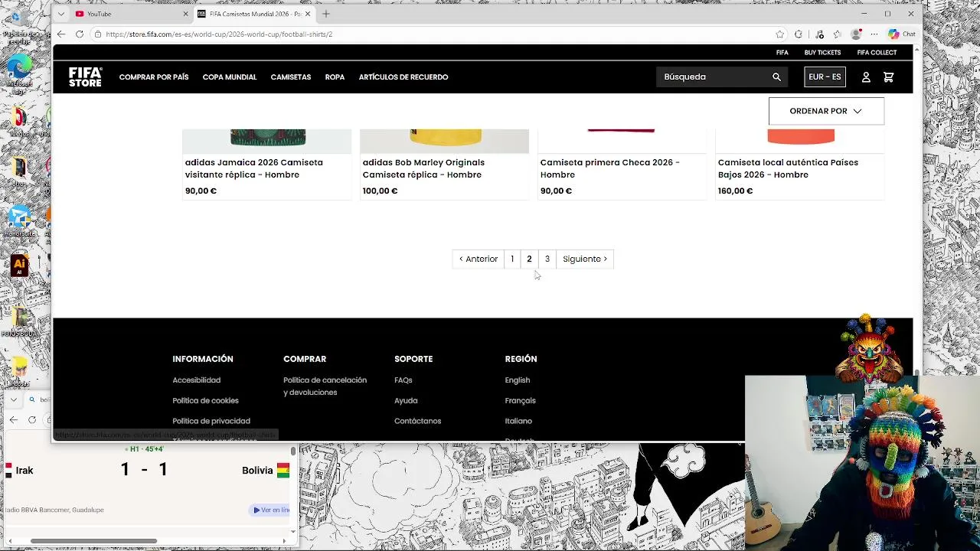Click FIFA COLLECT link

coord(877,53)
